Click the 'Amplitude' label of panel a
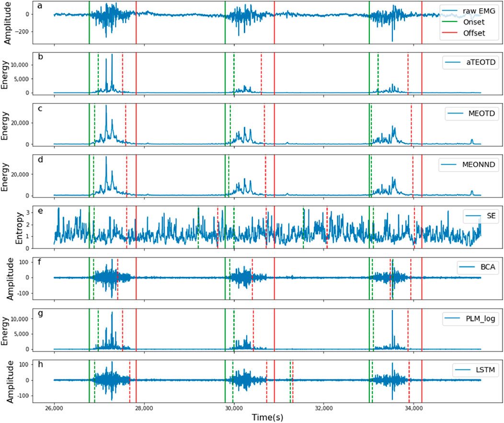The width and height of the screenshot is (504, 423). tap(7, 23)
